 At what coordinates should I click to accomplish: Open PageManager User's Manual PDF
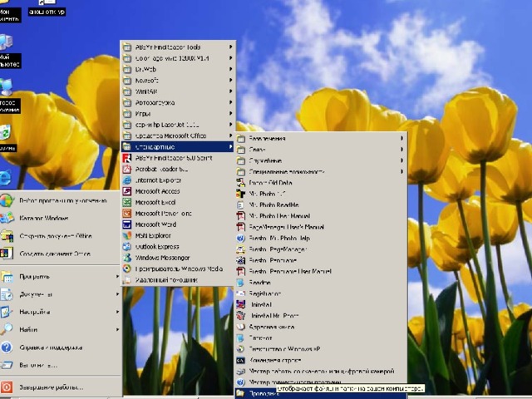tap(321, 227)
